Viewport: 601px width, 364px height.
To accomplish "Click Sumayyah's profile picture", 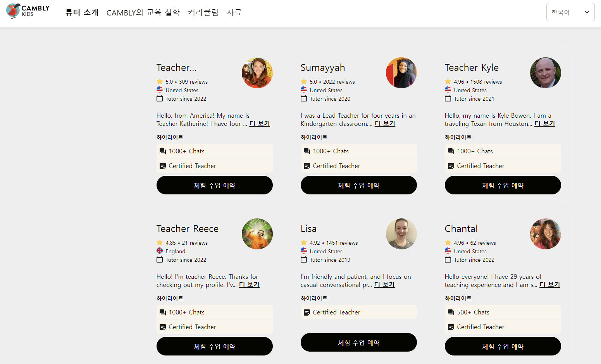I will (401, 73).
